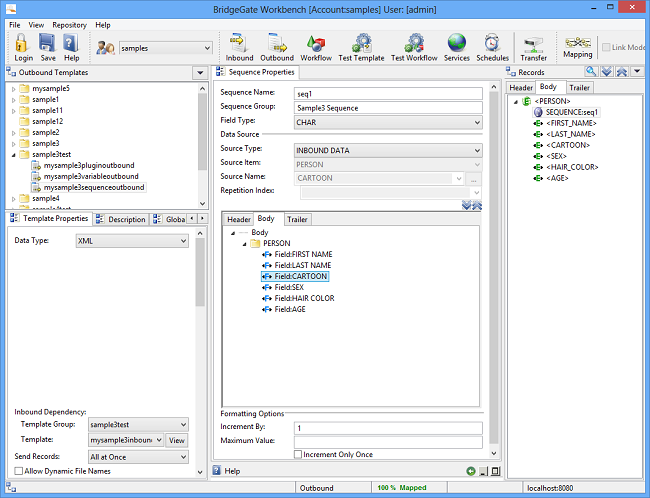
Task: Click the Sequence Group input field
Action: pyautogui.click(x=388, y=108)
